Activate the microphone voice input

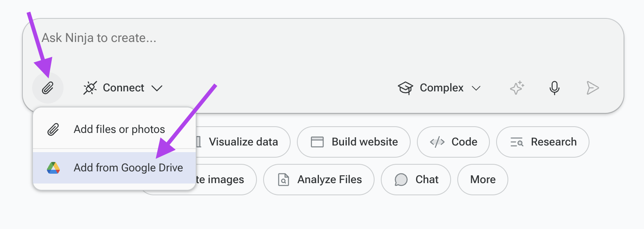pos(554,88)
